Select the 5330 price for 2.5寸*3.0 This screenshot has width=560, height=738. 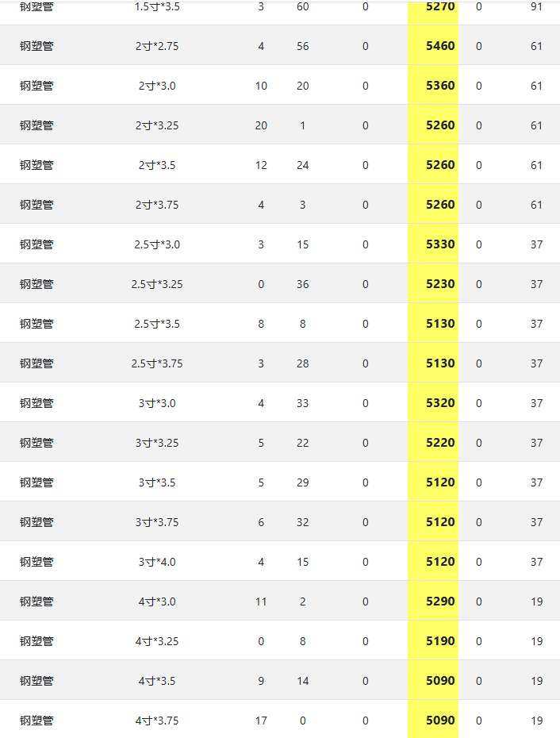tap(440, 244)
